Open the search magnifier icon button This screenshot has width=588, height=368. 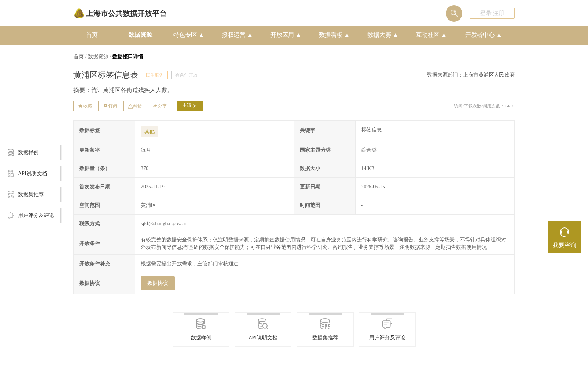click(454, 13)
